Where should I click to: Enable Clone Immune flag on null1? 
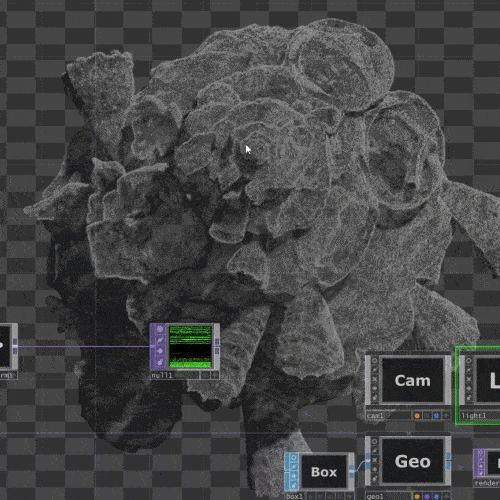click(x=160, y=340)
